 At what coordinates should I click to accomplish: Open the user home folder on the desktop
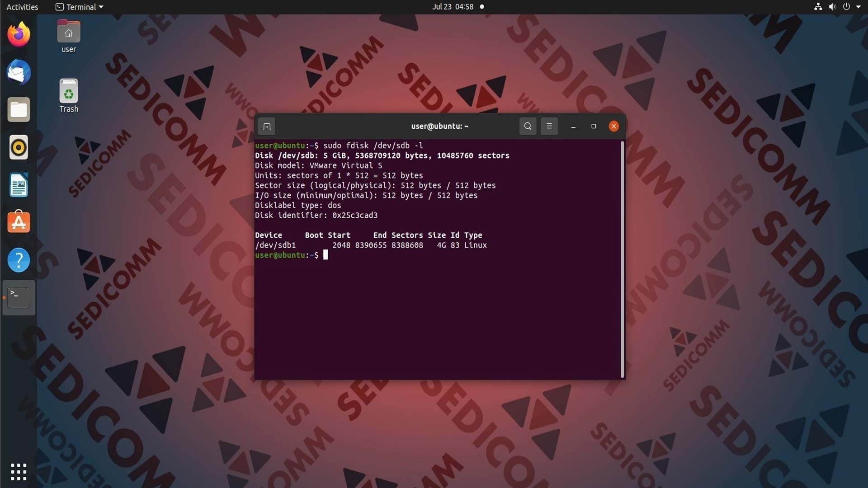69,37
